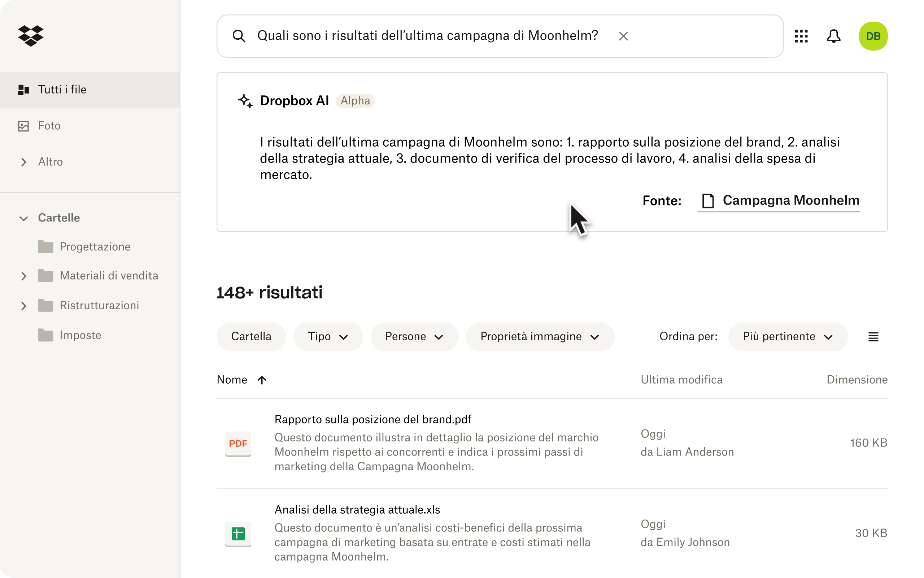Click the brand report description text
This screenshot has height=578, width=924.
pyautogui.click(x=436, y=452)
